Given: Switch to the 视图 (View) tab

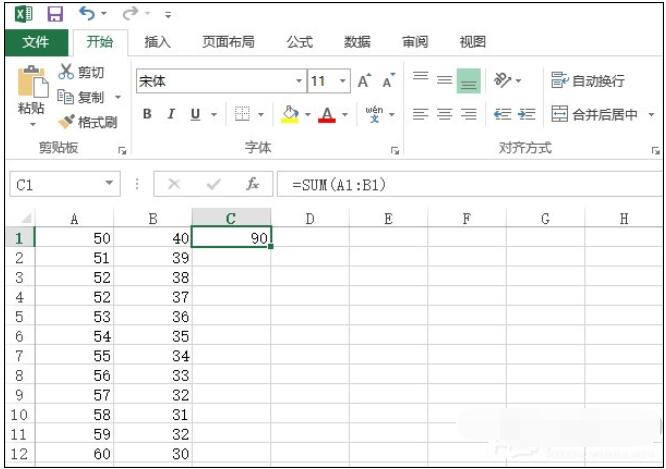Looking at the screenshot, I should pyautogui.click(x=472, y=42).
